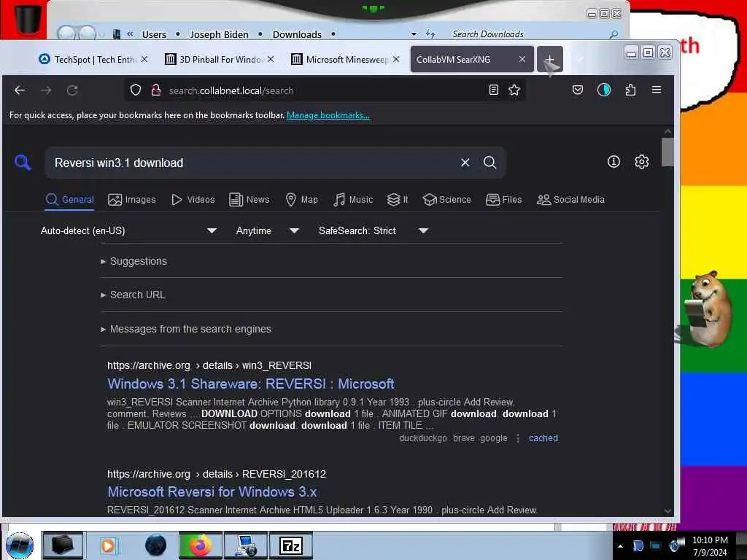Click the forward navigation arrow
Viewport: 747px width, 560px height.
[46, 90]
